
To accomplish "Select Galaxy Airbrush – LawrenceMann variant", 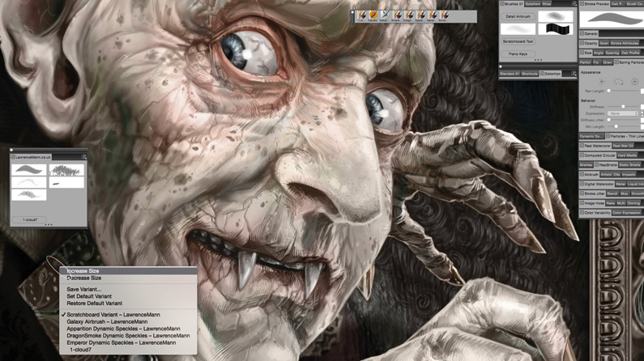I will (128, 321).
